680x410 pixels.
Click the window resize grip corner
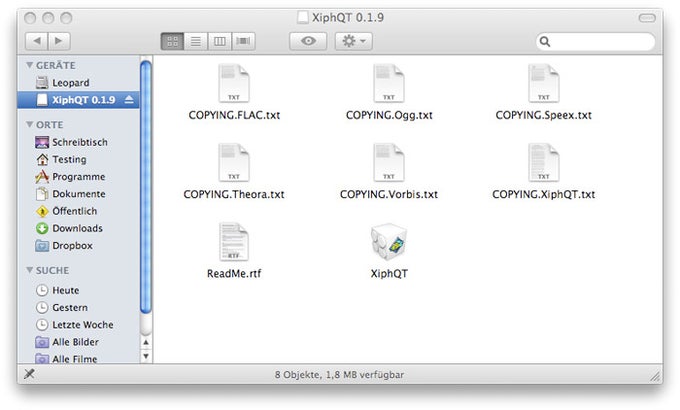click(x=655, y=376)
